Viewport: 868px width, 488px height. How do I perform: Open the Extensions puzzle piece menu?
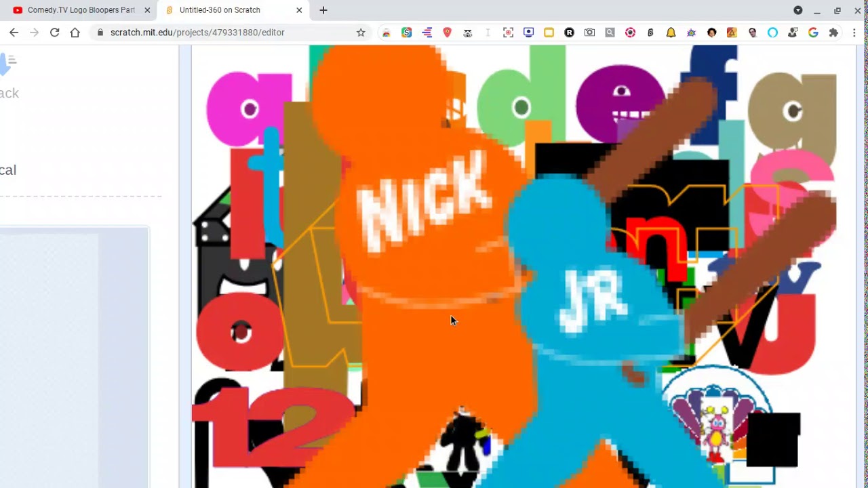point(833,33)
